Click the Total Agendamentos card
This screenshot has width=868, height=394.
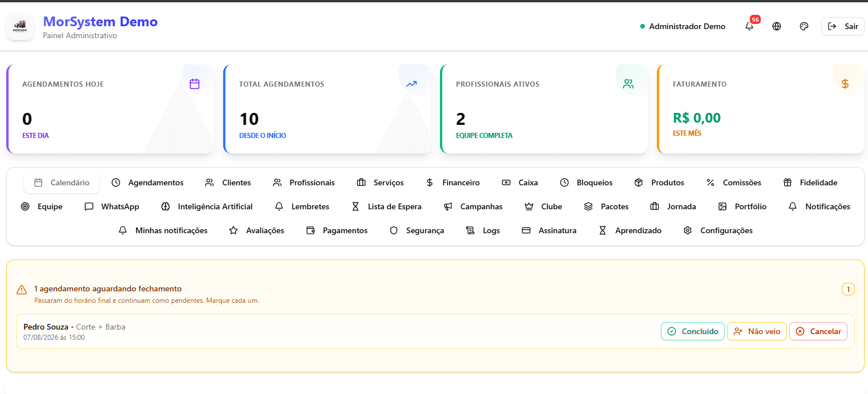(327, 109)
